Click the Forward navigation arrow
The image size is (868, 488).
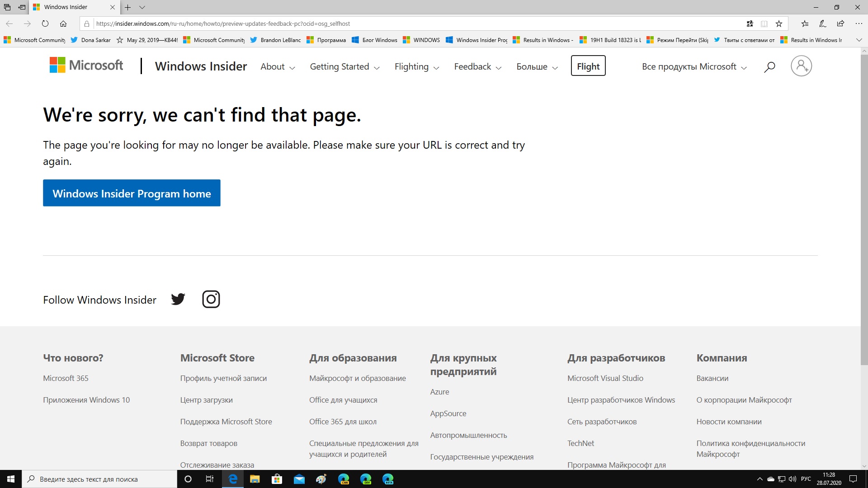[27, 23]
